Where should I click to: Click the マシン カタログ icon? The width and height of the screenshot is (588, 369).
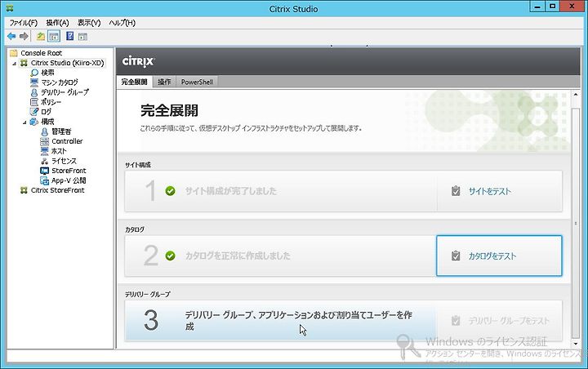[34, 82]
